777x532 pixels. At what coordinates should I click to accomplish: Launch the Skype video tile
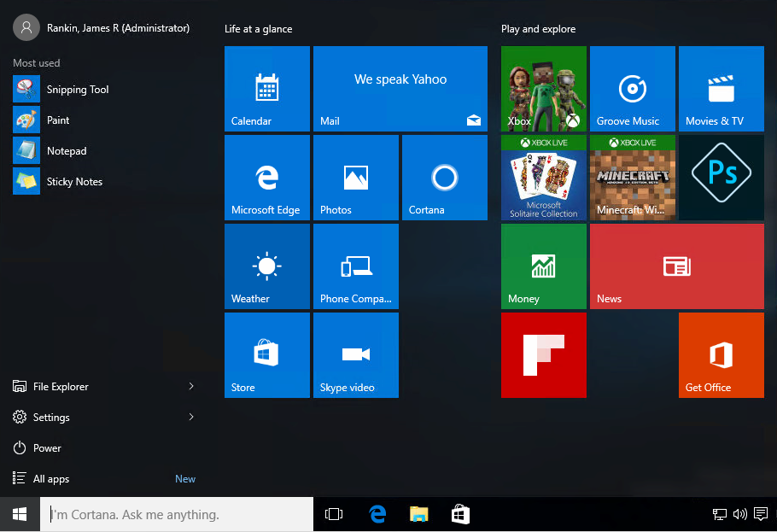356,355
